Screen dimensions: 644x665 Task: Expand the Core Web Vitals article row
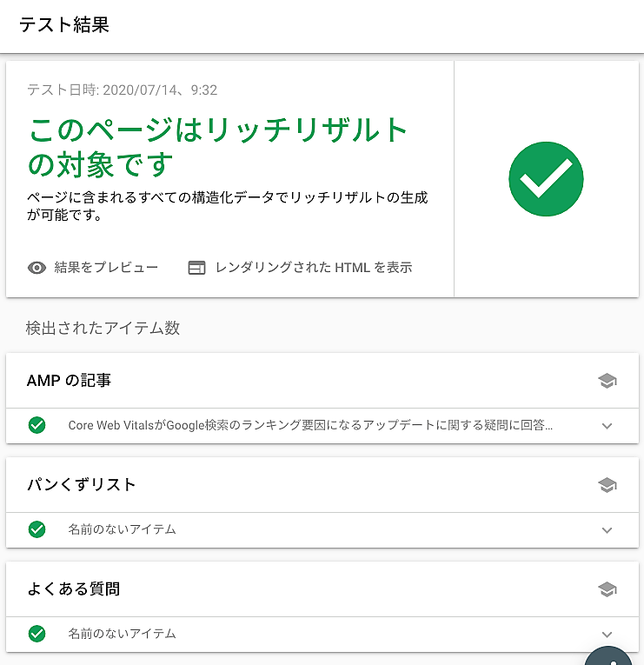pyautogui.click(x=607, y=426)
